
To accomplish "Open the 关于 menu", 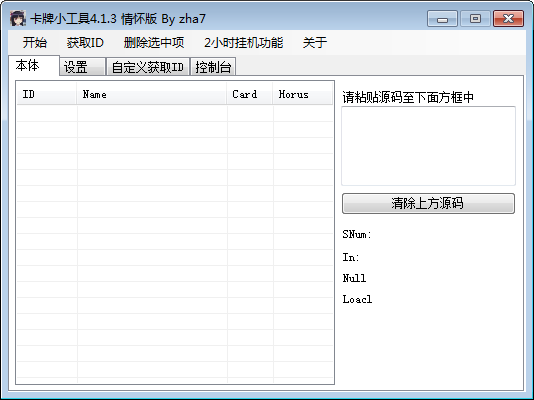I will pyautogui.click(x=315, y=43).
